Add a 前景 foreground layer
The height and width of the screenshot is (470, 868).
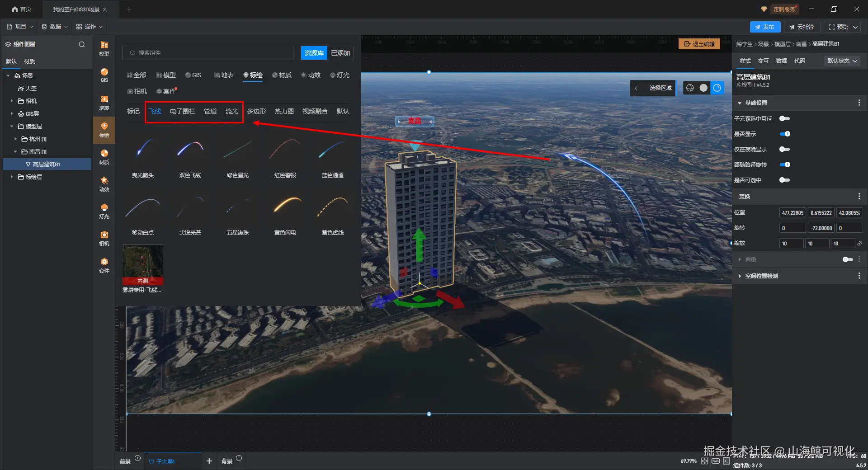(x=138, y=458)
